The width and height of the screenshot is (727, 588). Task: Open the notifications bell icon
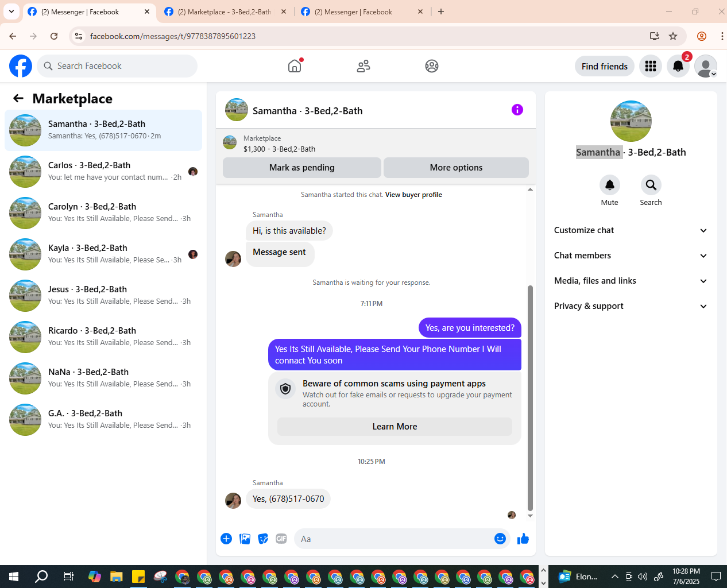click(678, 66)
